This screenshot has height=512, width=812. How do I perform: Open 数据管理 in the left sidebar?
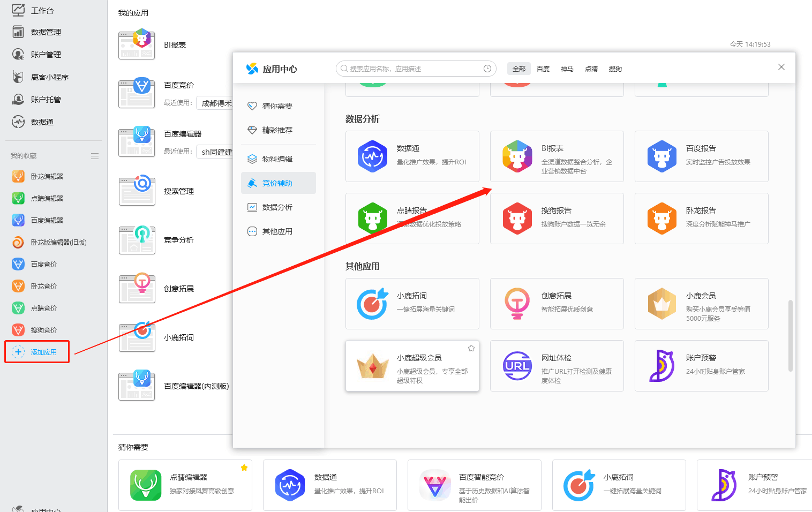[36, 32]
